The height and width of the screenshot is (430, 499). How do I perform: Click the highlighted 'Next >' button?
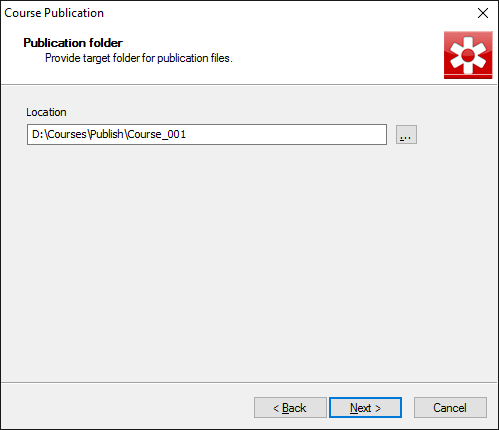click(x=365, y=407)
